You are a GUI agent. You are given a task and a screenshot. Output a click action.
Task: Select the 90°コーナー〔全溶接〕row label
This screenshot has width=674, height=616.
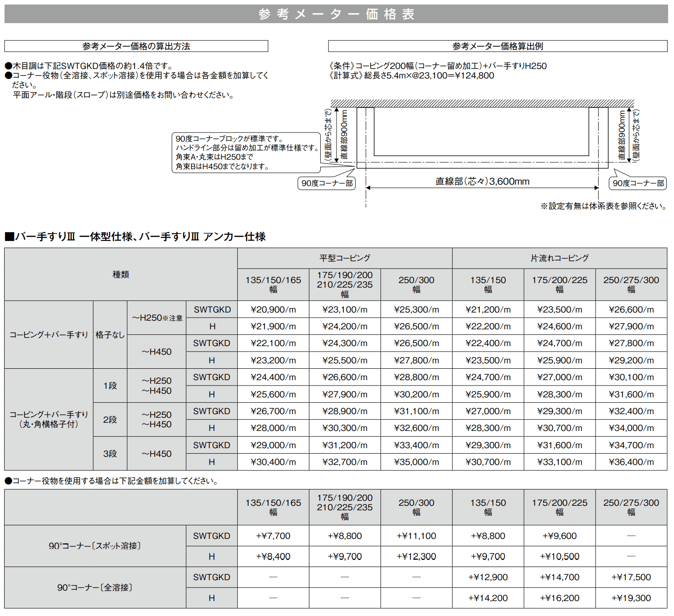94,587
